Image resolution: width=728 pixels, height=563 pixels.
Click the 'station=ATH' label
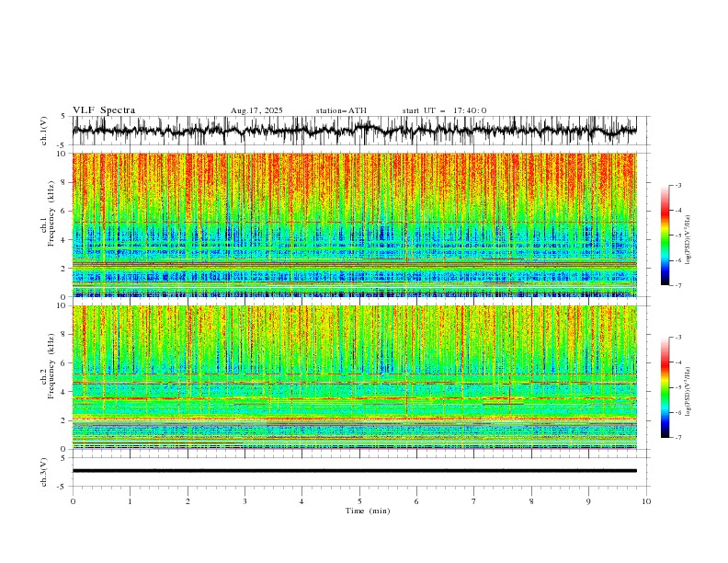(341, 110)
